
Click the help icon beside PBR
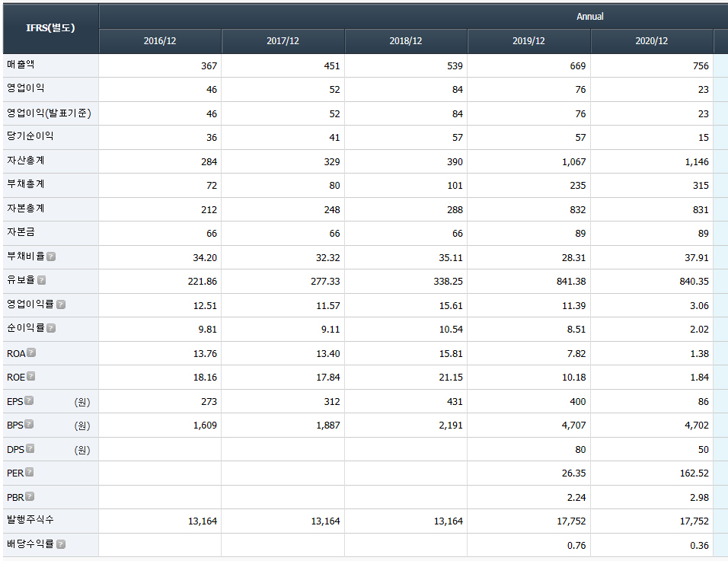click(x=30, y=496)
